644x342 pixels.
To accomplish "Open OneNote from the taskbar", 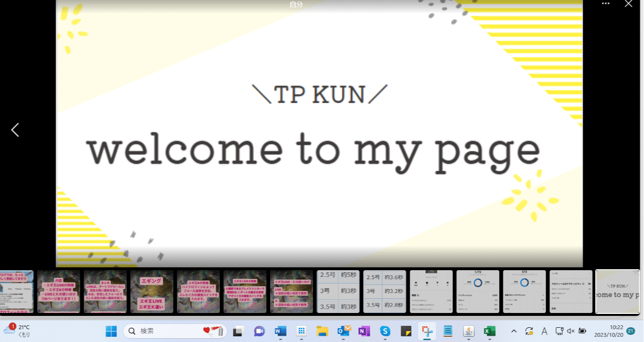I will (x=363, y=331).
